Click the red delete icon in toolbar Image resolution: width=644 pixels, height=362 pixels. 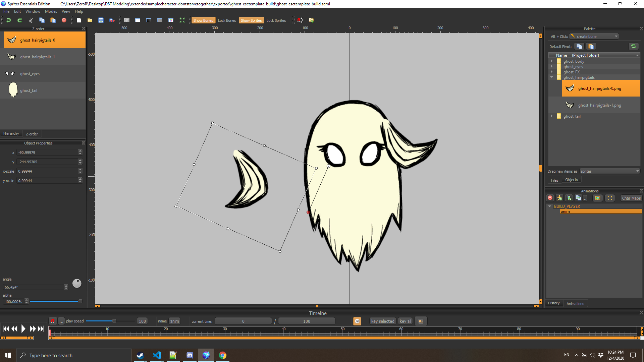(64, 20)
